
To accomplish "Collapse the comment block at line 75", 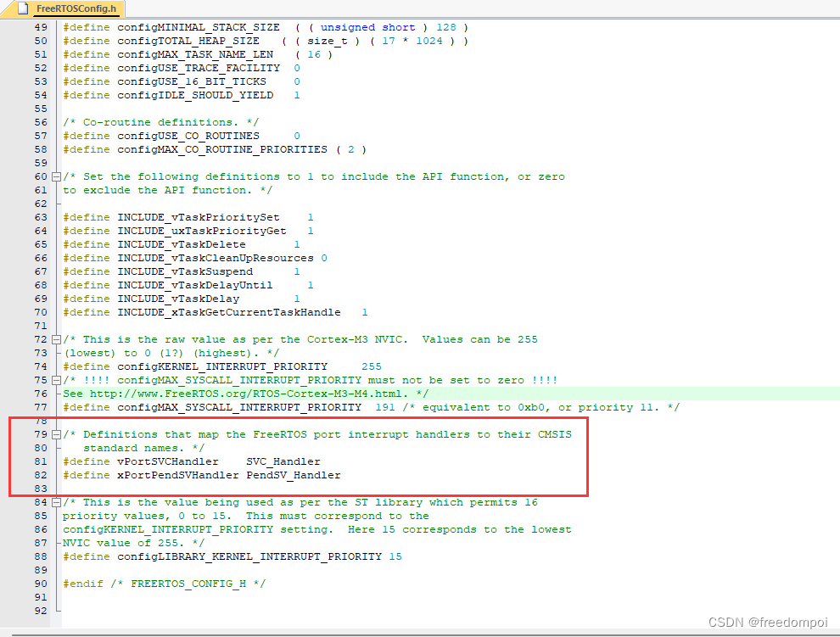I will point(56,380).
